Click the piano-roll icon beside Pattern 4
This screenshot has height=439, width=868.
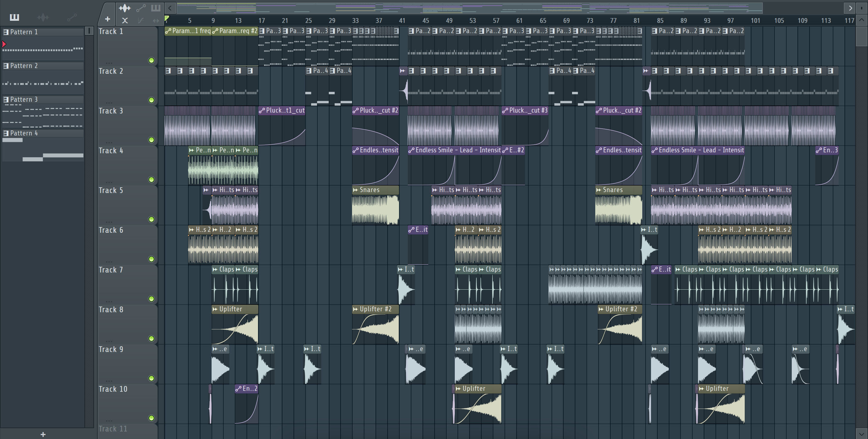point(6,133)
